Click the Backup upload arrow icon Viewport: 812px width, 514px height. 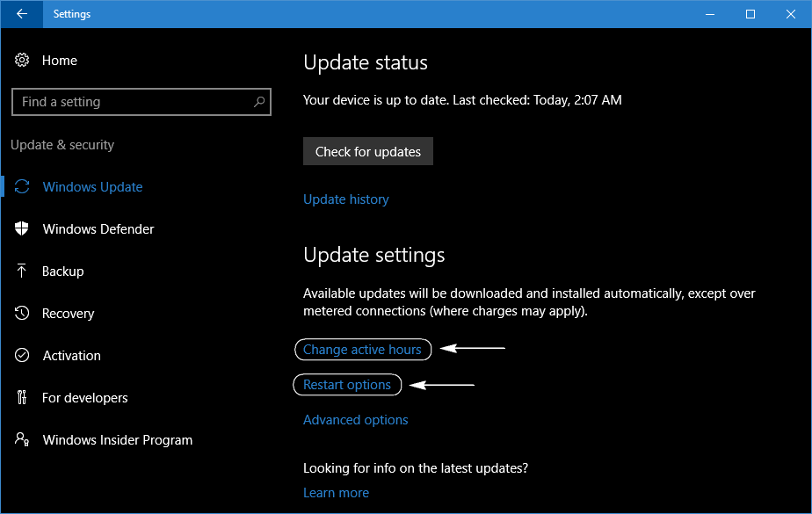tap(22, 271)
